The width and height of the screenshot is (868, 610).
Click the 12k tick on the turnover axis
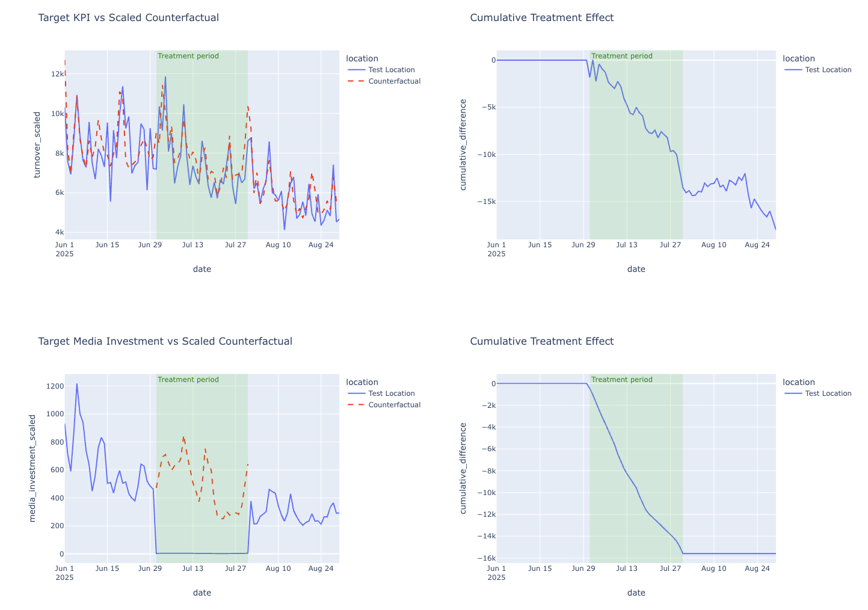58,74
